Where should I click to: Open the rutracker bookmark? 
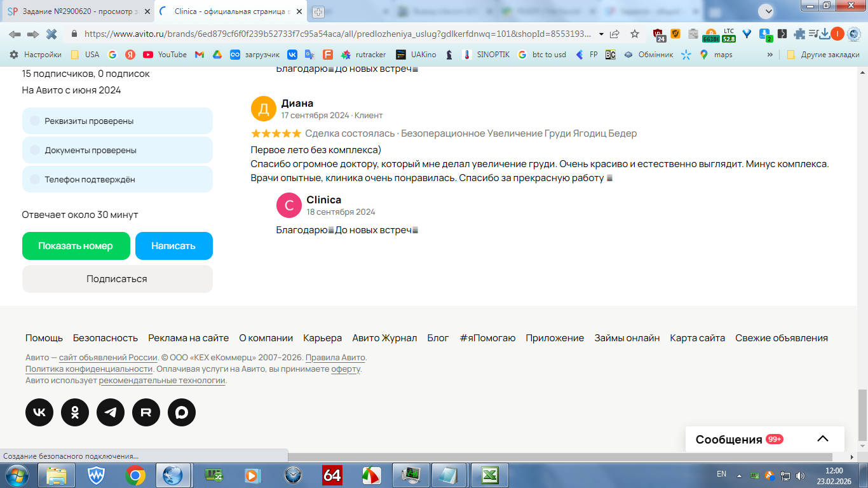[363, 55]
